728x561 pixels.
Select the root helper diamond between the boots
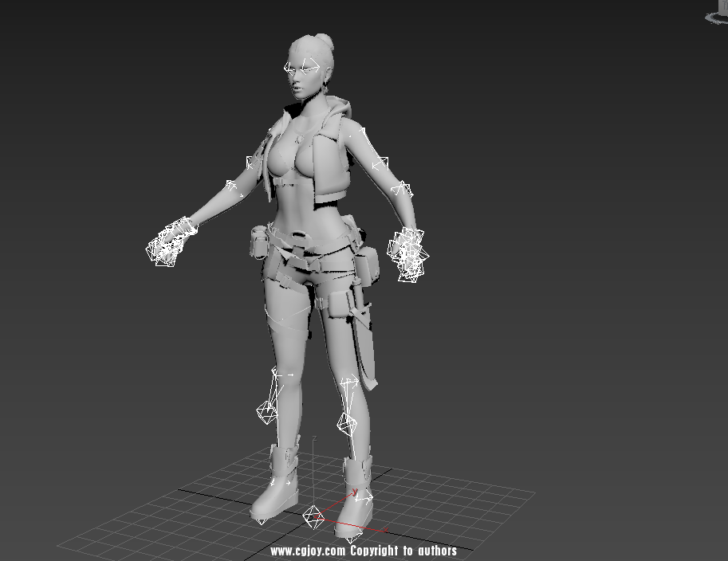tap(314, 516)
